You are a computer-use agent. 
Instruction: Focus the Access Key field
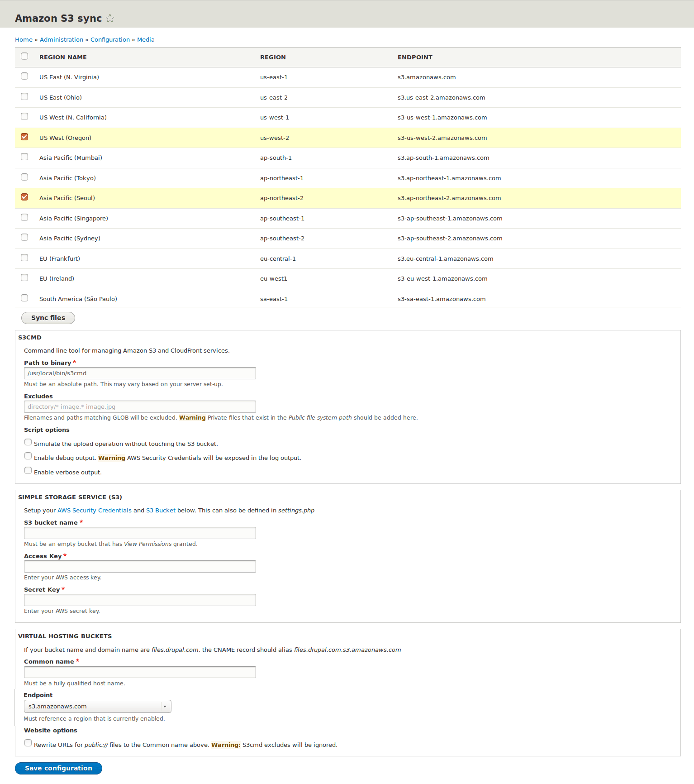tap(140, 567)
